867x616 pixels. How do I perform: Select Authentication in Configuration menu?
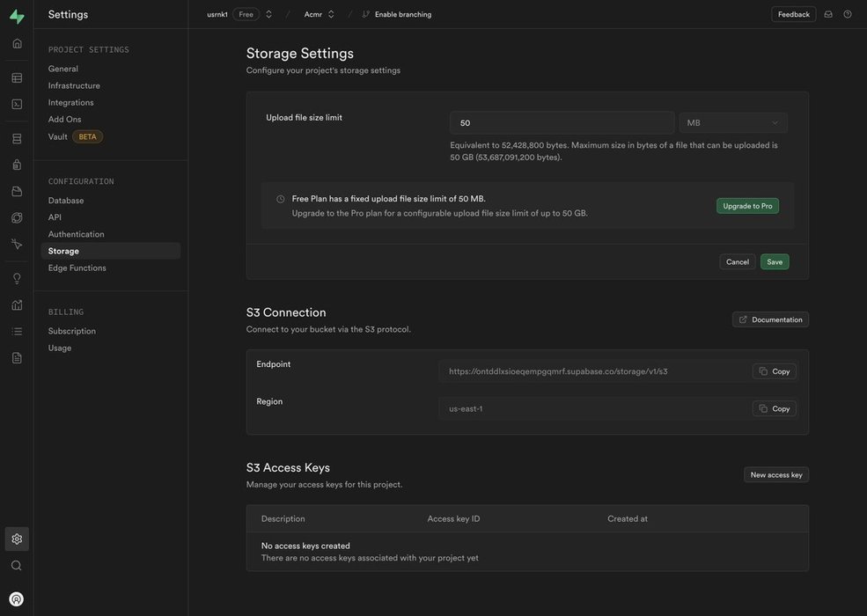77,234
